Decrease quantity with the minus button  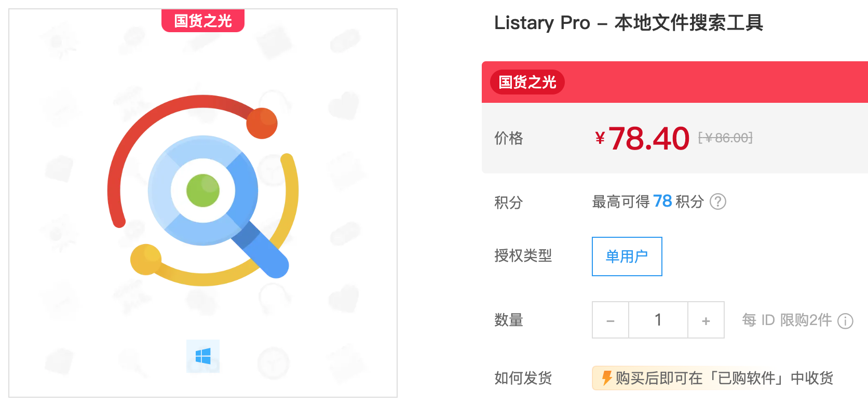(x=610, y=320)
